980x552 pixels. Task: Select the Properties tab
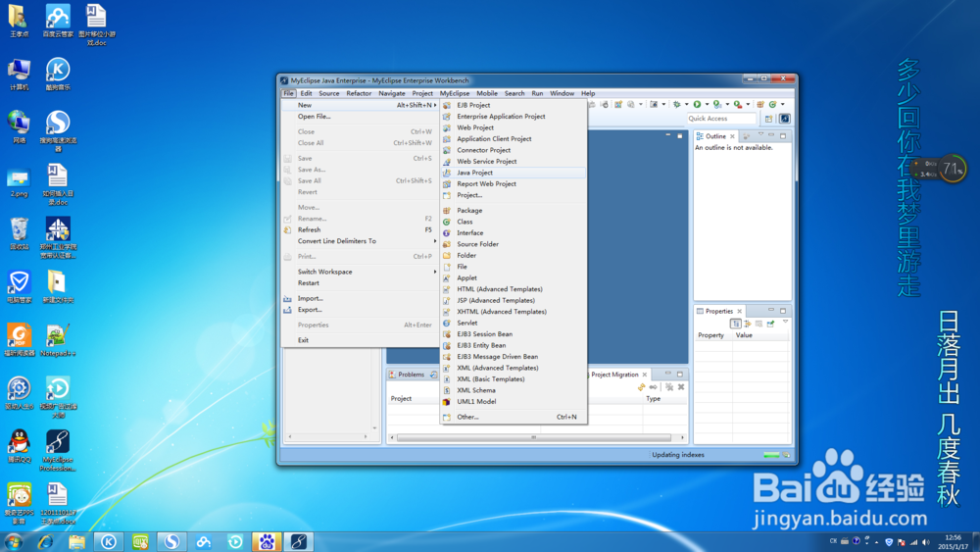click(x=718, y=312)
